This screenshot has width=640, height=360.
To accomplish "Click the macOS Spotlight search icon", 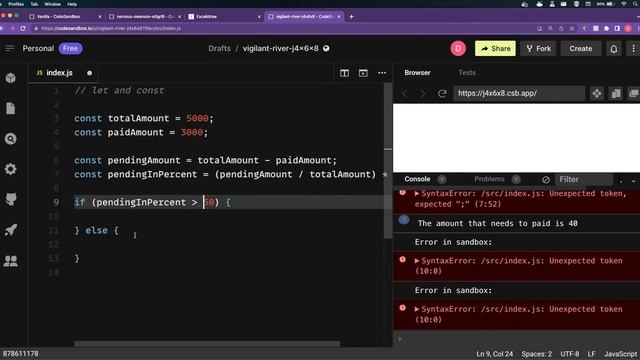I will click(636, 4).
